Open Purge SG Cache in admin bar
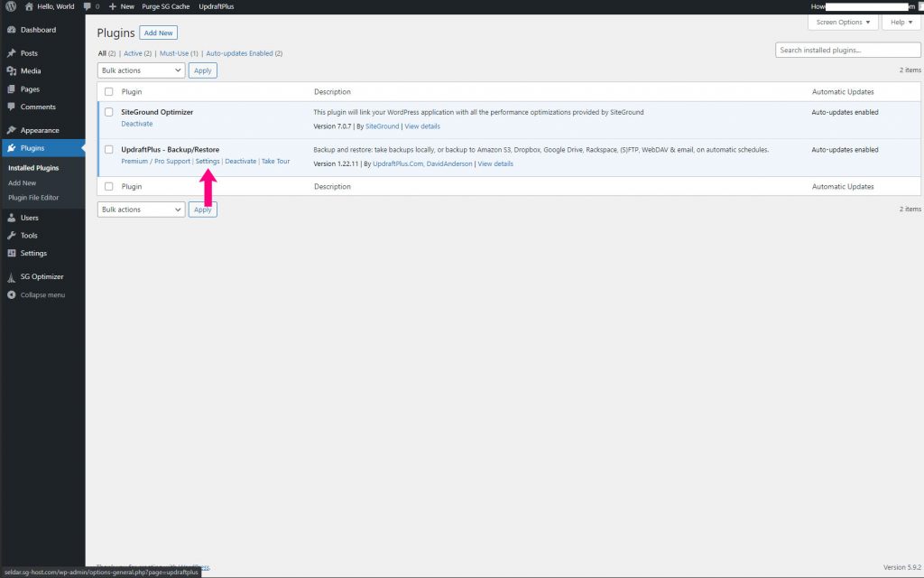 pos(166,6)
